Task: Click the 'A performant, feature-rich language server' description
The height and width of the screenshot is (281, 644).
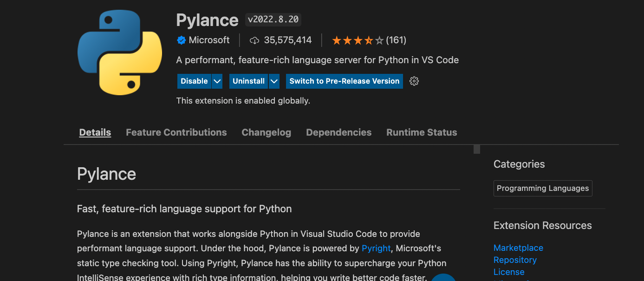Action: coord(318,60)
